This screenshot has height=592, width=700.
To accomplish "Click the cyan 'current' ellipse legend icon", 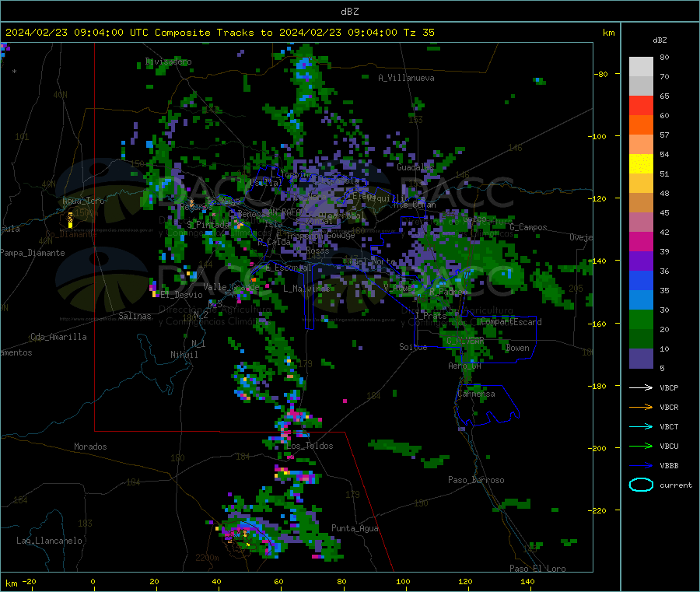I will point(641,485).
